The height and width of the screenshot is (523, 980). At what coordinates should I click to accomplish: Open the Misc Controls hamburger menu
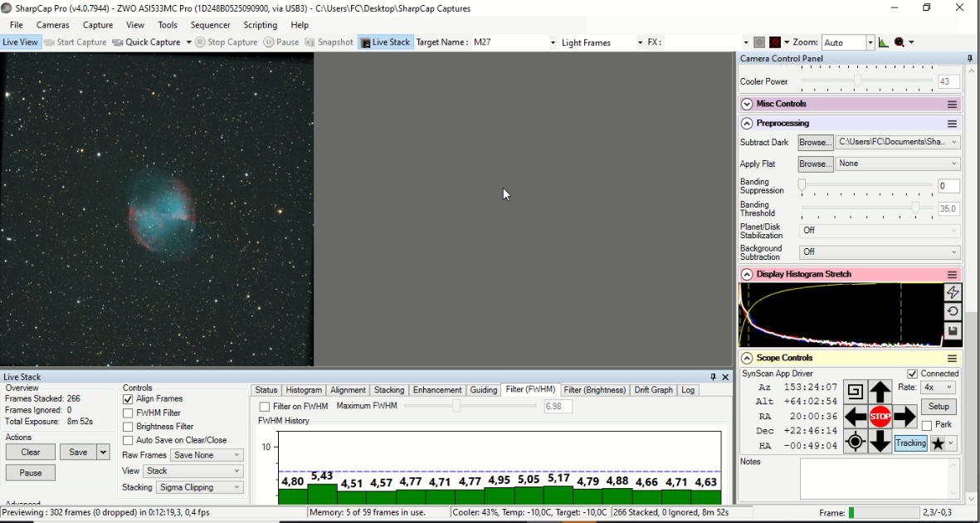952,104
